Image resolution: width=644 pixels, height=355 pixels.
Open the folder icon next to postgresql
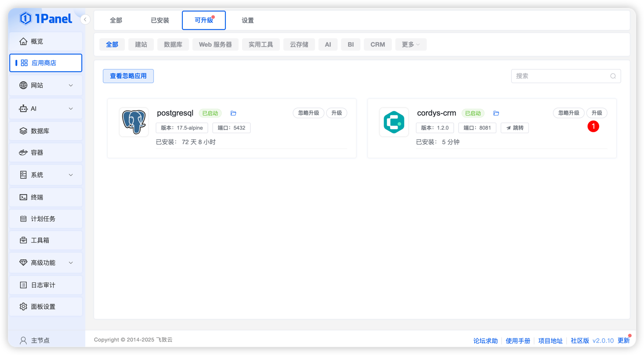point(233,113)
